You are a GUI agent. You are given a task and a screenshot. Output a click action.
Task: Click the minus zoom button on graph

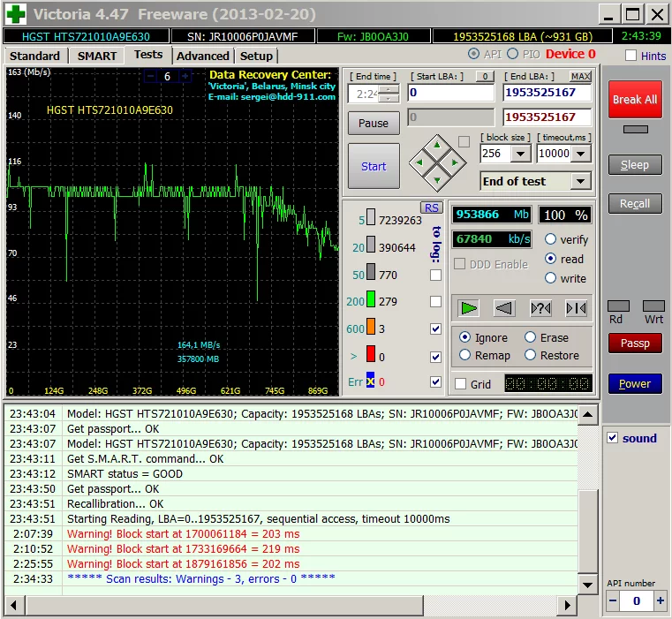(150, 76)
